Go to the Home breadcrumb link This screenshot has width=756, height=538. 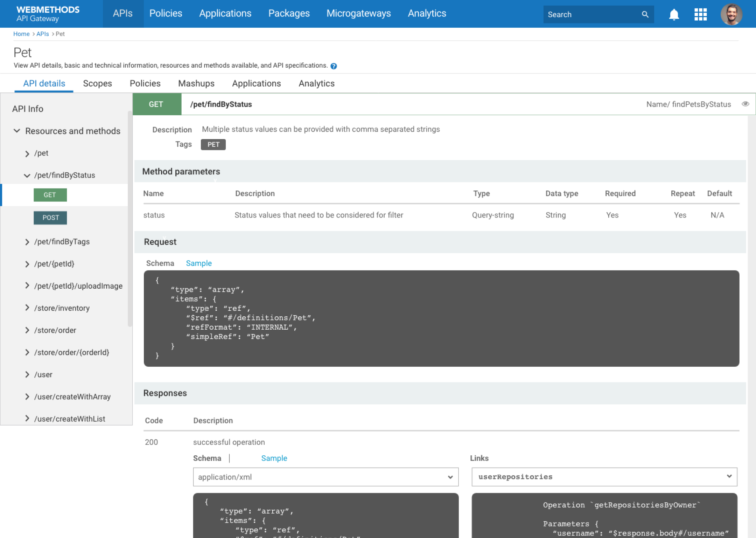pyautogui.click(x=21, y=34)
